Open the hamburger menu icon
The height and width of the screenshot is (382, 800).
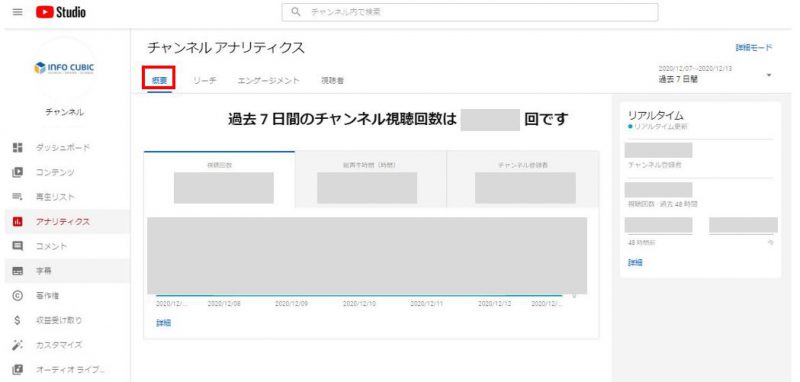tap(17, 12)
